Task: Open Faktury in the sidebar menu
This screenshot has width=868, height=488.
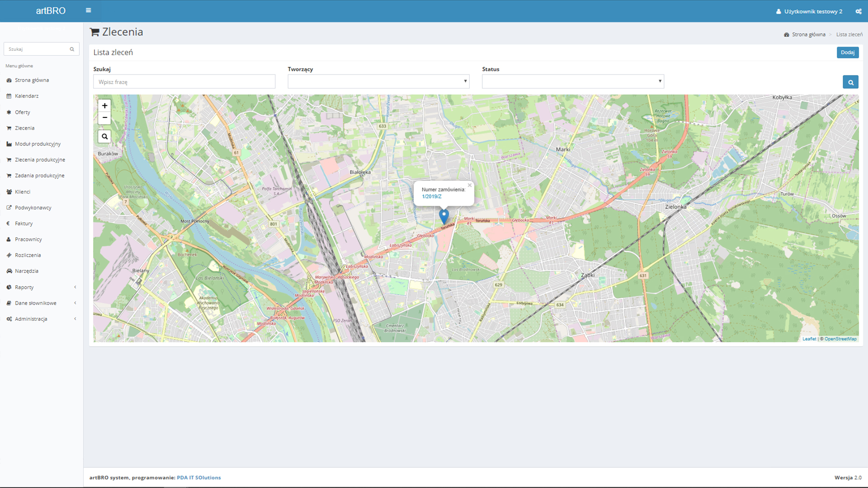Action: tap(24, 224)
